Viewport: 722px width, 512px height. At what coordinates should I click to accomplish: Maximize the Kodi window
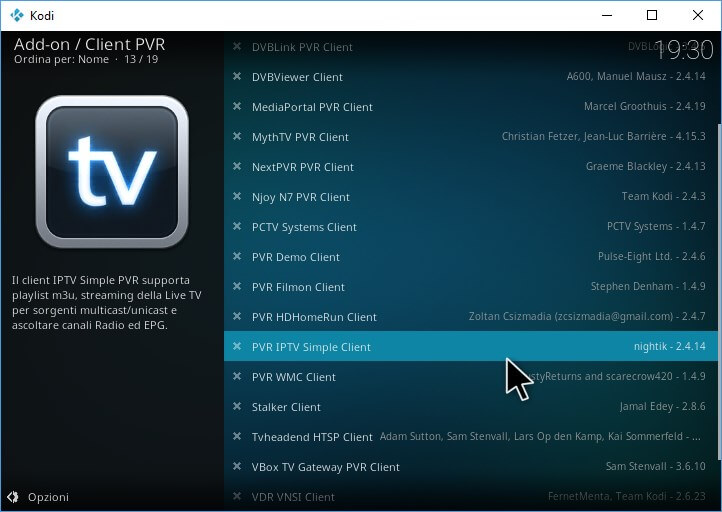pos(652,15)
